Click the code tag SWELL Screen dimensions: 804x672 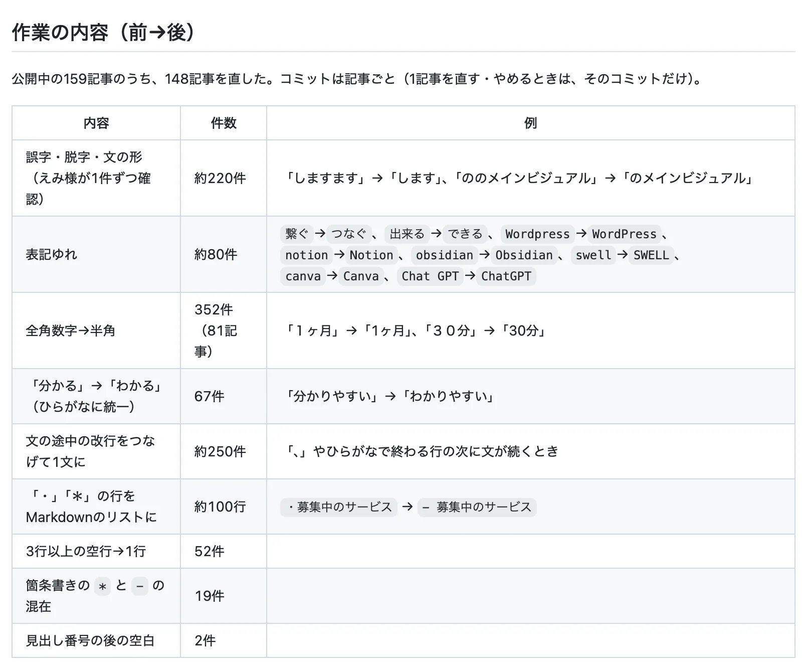pyautogui.click(x=651, y=255)
